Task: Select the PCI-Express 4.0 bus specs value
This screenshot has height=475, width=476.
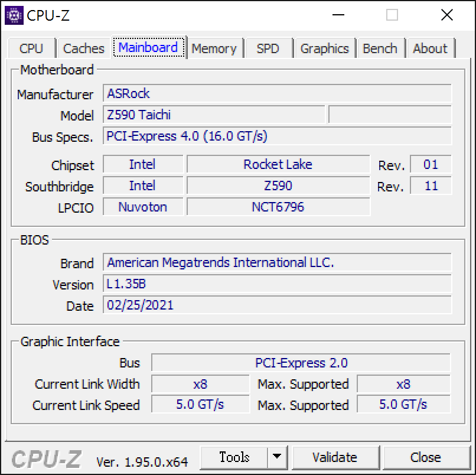Action: pyautogui.click(x=277, y=136)
